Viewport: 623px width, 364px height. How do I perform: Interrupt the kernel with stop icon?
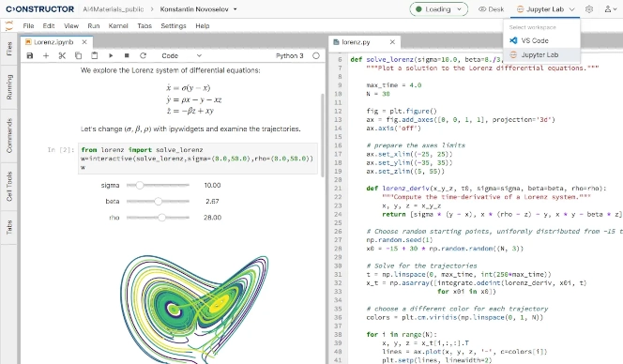(127, 55)
